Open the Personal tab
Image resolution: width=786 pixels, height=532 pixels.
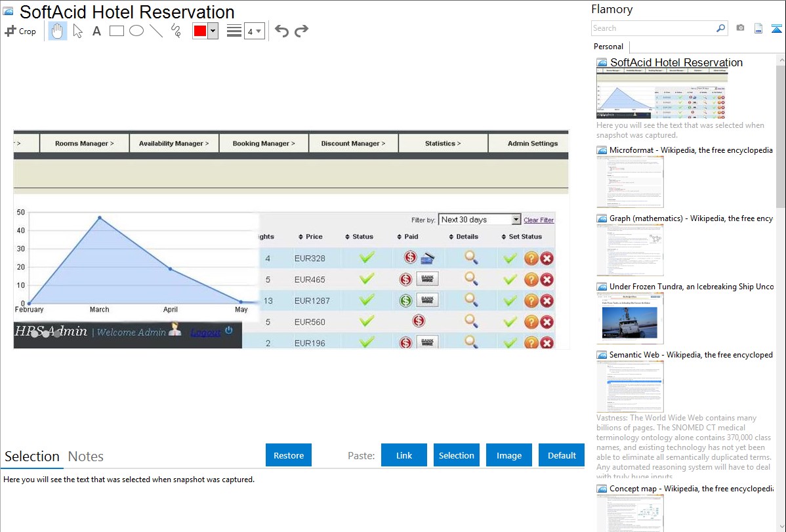(x=609, y=47)
